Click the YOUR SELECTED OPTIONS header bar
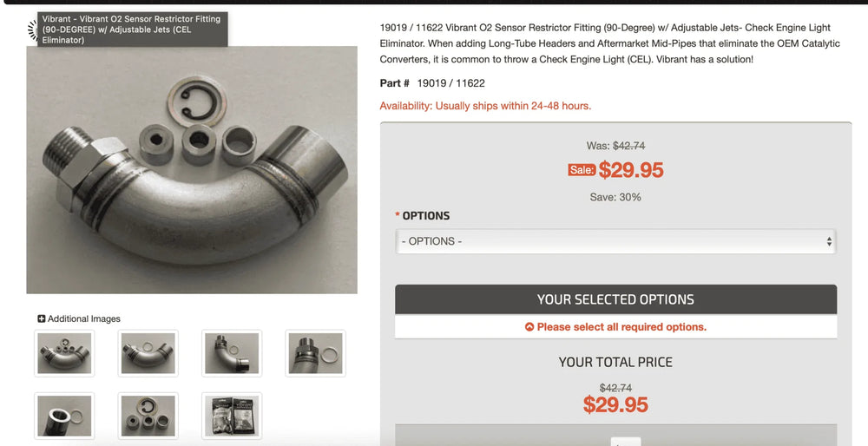868x446 pixels. 615,299
